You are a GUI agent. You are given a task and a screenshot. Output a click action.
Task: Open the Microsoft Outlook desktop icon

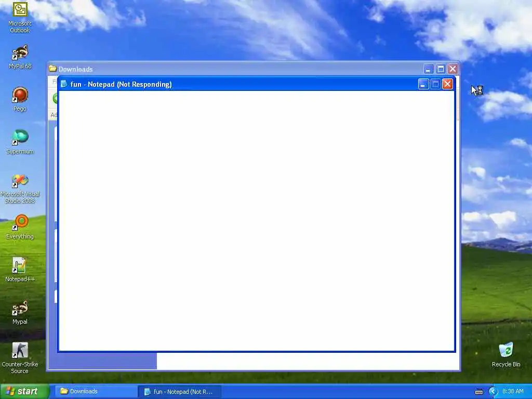pos(20,17)
